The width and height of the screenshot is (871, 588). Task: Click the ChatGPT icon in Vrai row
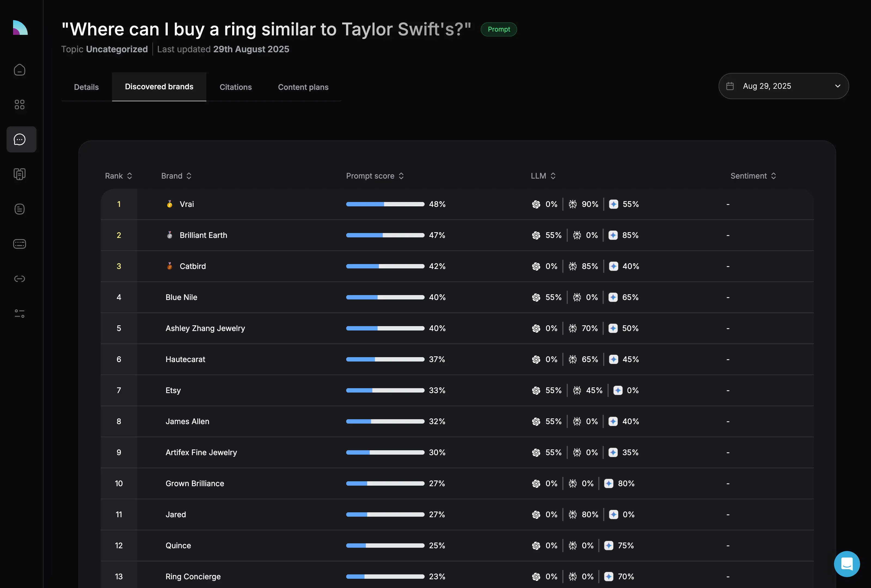click(536, 204)
